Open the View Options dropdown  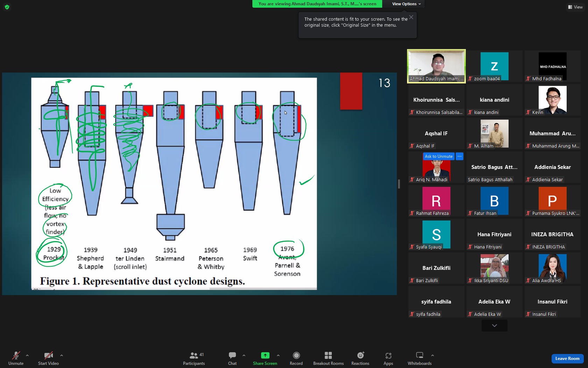click(x=406, y=4)
